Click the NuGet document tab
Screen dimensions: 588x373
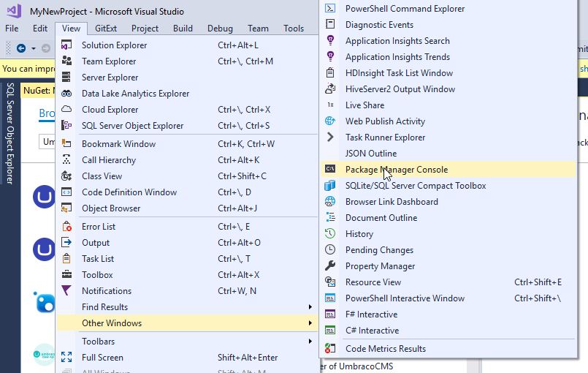point(38,91)
